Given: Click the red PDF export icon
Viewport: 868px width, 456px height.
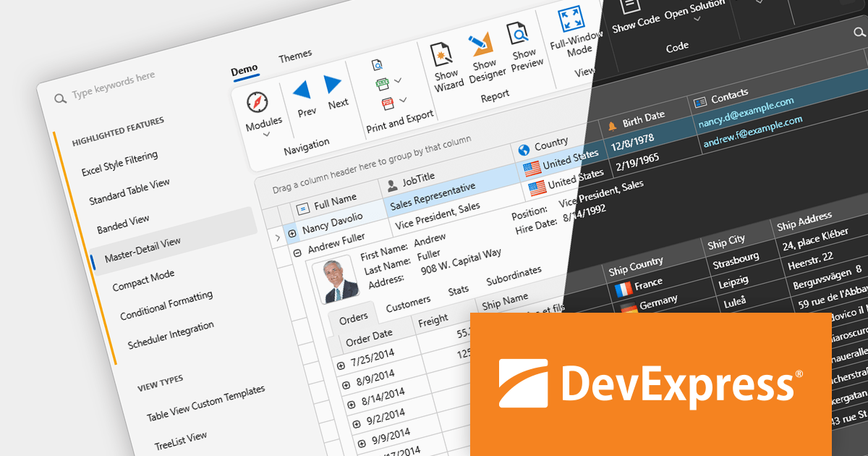Looking at the screenshot, I should [388, 103].
